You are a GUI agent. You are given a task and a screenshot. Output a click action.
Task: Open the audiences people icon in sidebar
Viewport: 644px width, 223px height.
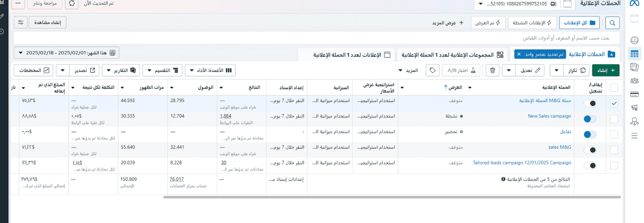[634, 80]
